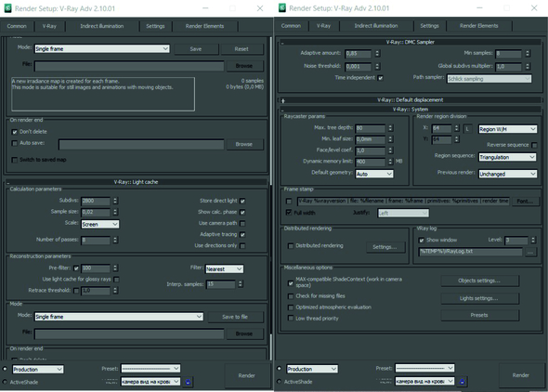
Task: Click the ellipsis browse button next to VRayLog.txt
Action: 530,252
